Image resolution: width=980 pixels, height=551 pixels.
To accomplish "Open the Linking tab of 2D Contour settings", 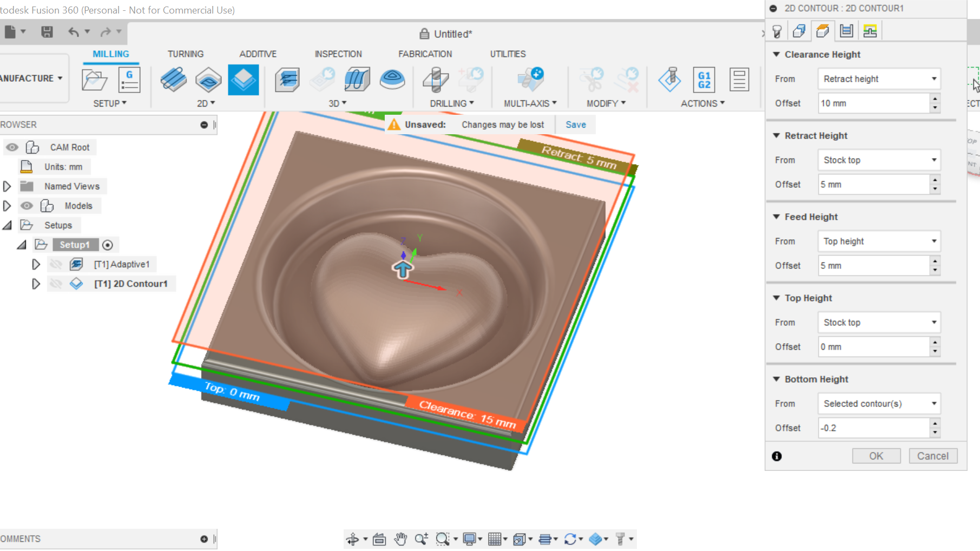I will (x=870, y=30).
